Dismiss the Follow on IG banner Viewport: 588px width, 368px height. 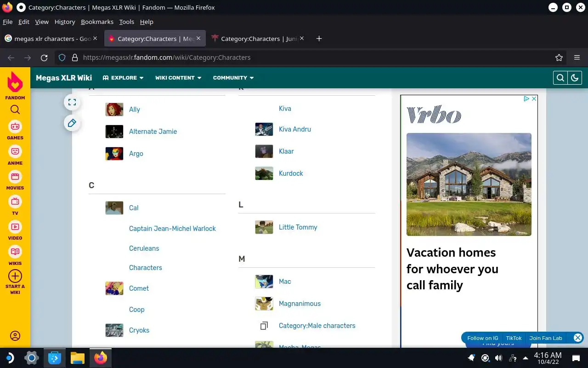pos(578,338)
